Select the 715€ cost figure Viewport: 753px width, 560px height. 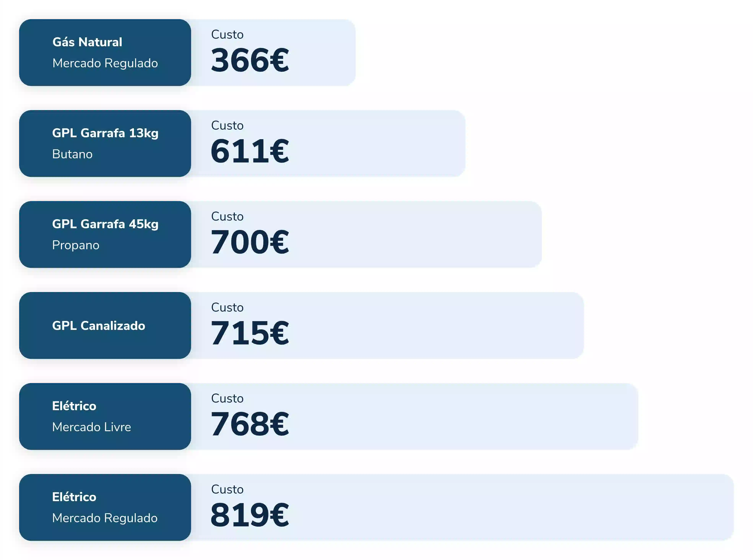[250, 333]
